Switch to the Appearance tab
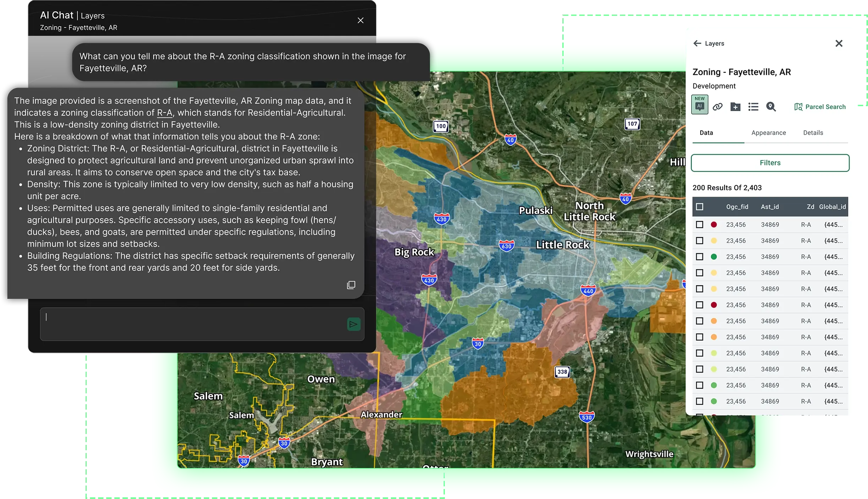The height and width of the screenshot is (499, 868). [769, 133]
